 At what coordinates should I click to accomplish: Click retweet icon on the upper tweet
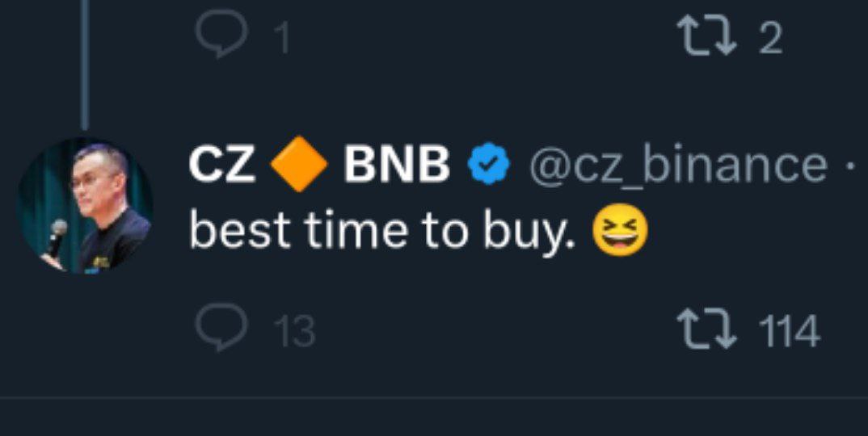coord(708,36)
